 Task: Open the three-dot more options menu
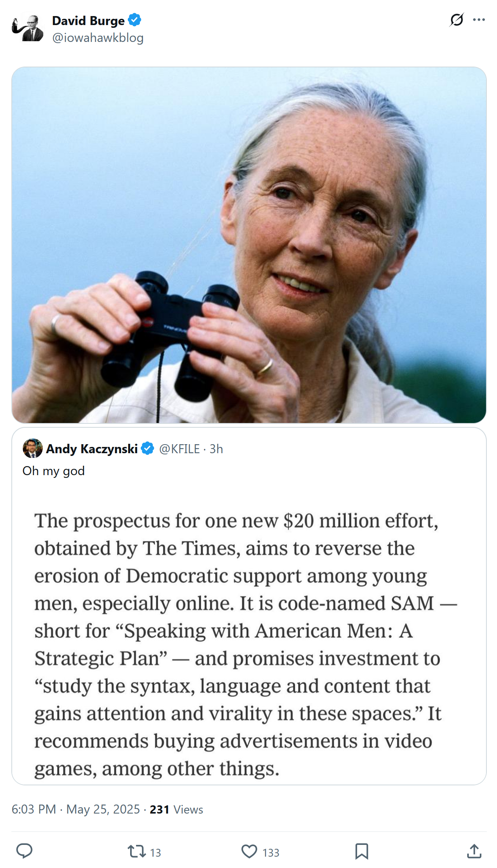(479, 20)
